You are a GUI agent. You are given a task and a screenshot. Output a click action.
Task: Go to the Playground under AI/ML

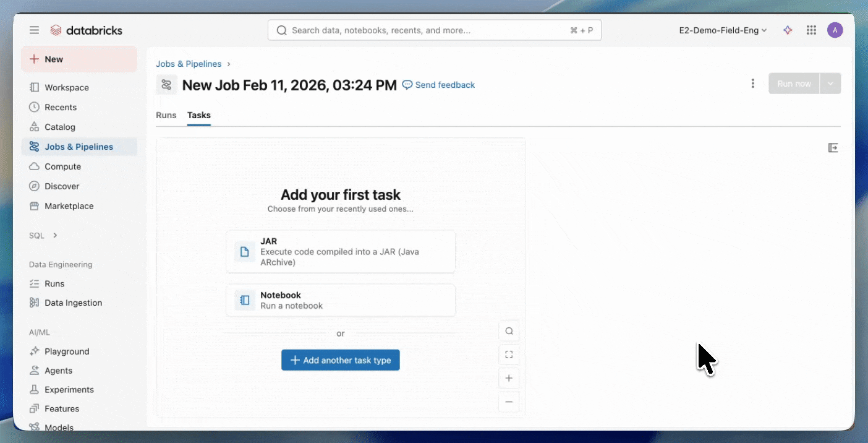[66, 351]
